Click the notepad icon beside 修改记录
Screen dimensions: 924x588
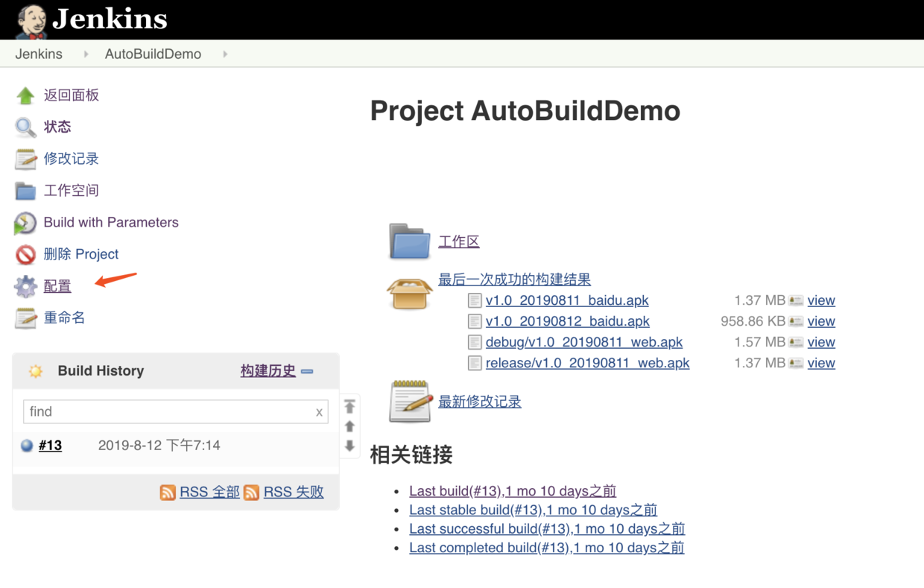[25, 159]
